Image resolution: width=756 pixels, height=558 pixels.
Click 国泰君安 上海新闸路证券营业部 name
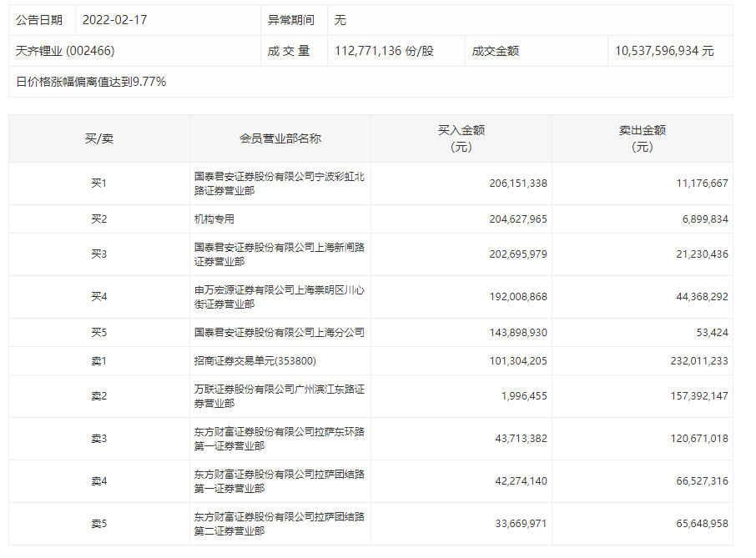[280, 254]
